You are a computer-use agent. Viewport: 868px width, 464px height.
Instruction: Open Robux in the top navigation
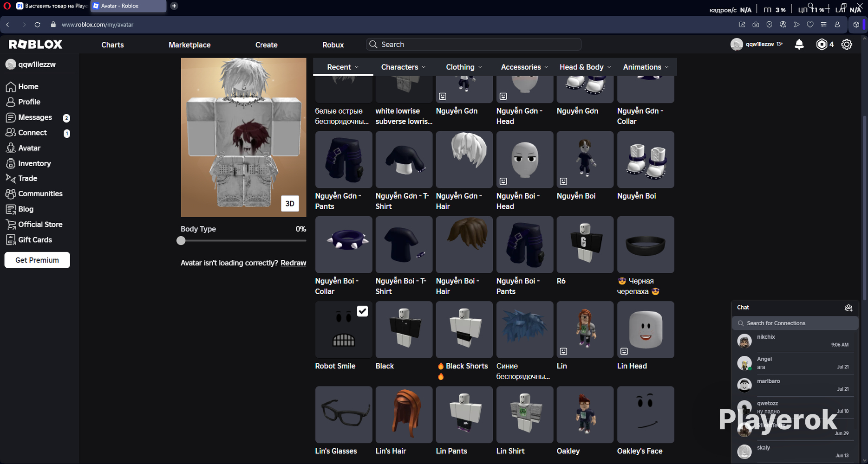click(x=333, y=45)
